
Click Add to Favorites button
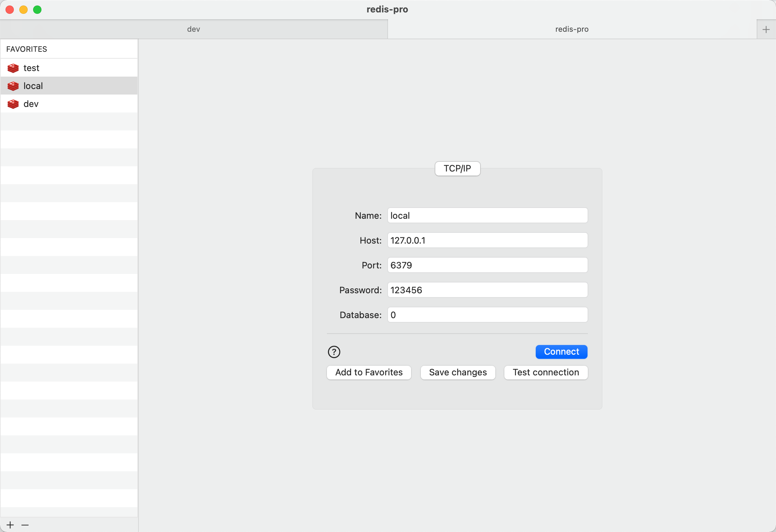(x=369, y=372)
